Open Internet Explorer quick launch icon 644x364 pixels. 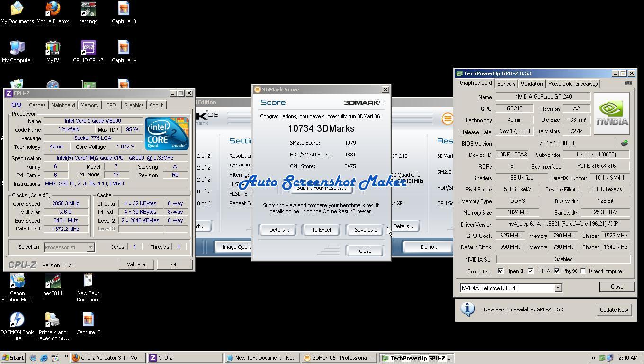coord(44,358)
